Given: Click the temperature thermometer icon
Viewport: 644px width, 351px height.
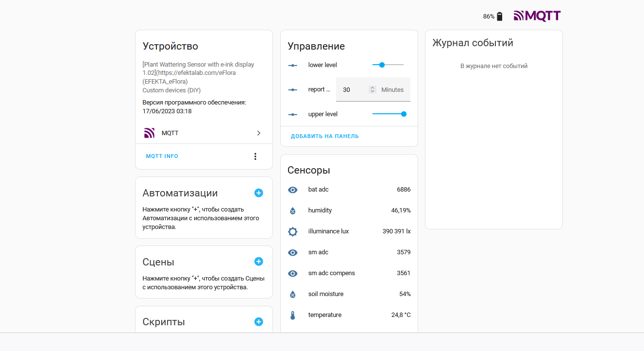Looking at the screenshot, I should (x=292, y=315).
